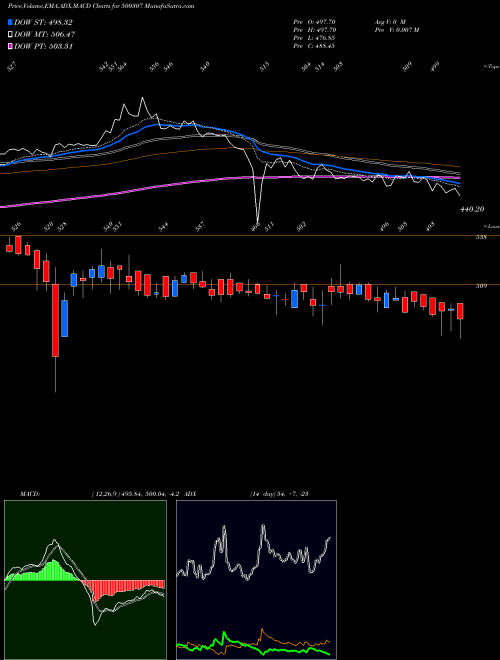Image resolution: width=500 pixels, height=660 pixels.
Task: Select the 'DOW ST: 498.32' legend text
Action: tap(43, 22)
